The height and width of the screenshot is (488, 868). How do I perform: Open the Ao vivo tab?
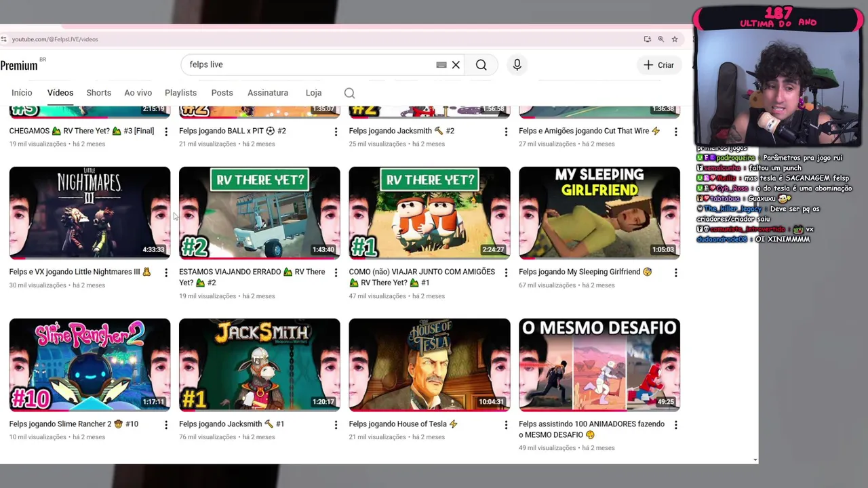tap(138, 93)
